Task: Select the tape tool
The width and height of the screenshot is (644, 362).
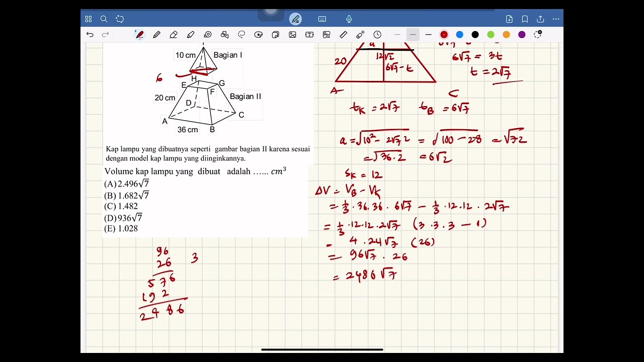Action: 208,35
